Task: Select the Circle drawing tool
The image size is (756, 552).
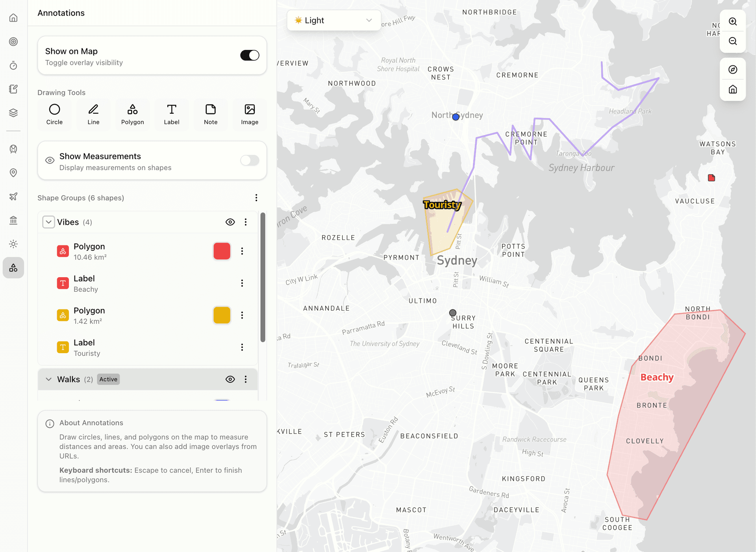Action: pos(54,115)
